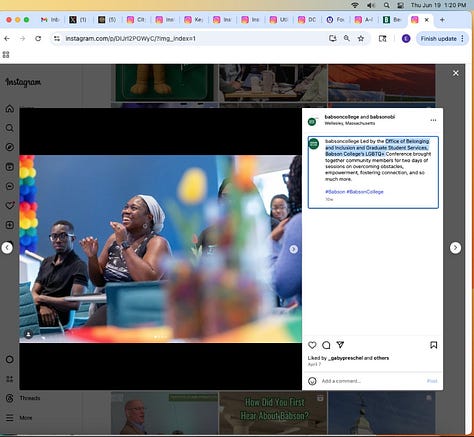474x437 pixels.
Task: Save the post with bookmark icon
Action: 433,345
